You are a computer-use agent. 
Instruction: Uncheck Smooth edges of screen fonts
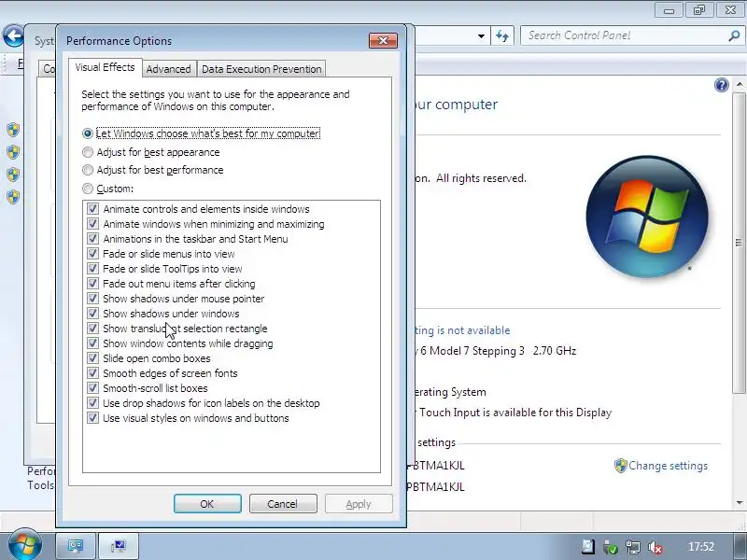pyautogui.click(x=92, y=372)
